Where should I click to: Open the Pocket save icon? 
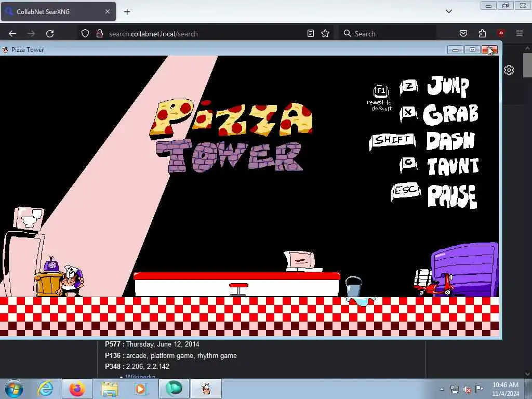click(x=463, y=33)
